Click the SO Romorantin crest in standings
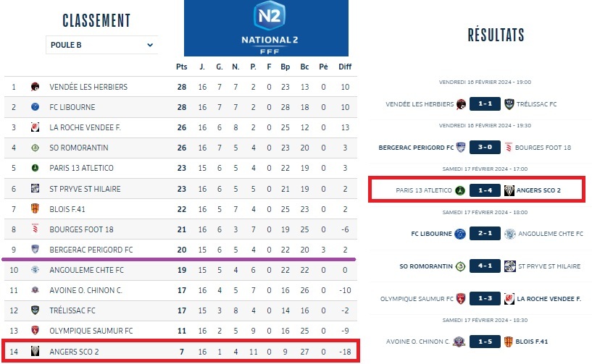 click(35, 148)
